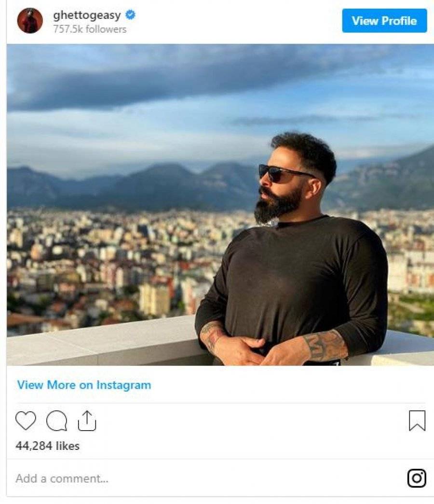Open Instagram via the camera logo icon

pos(417,478)
